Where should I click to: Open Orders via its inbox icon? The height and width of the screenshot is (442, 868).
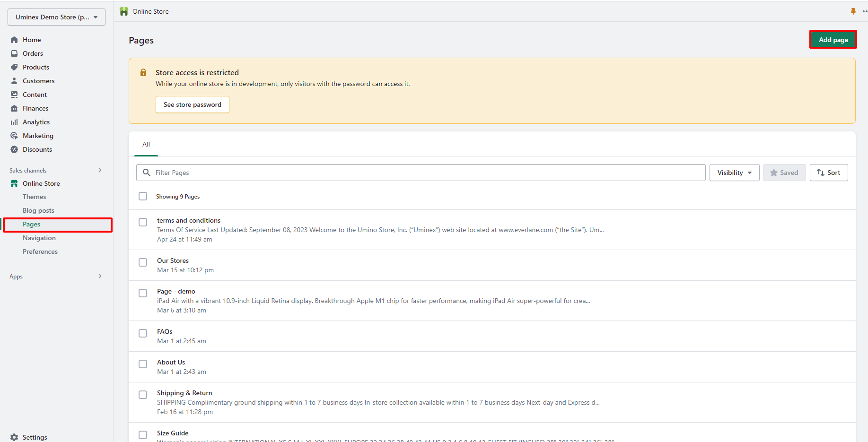click(14, 53)
